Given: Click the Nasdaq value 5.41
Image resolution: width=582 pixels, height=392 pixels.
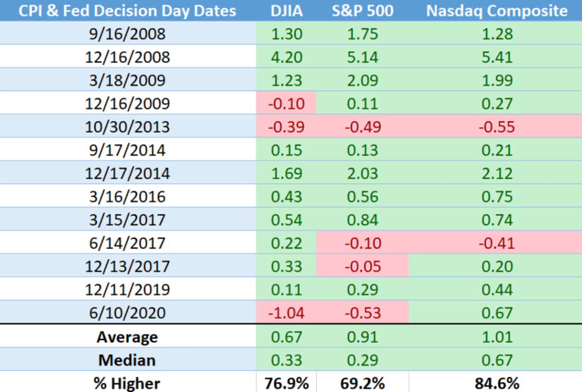Looking at the screenshot, I should (498, 57).
